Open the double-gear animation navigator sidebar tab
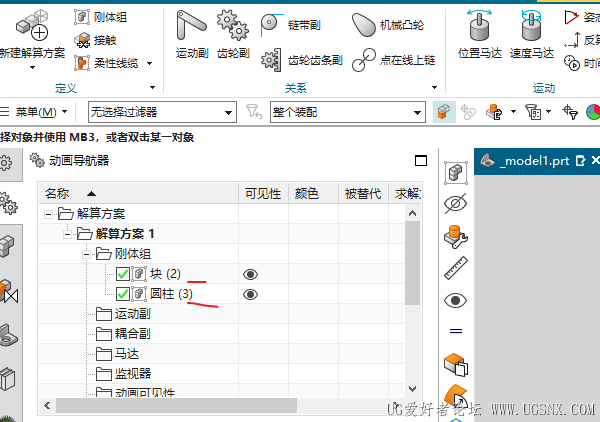The width and height of the screenshot is (600, 422). pyautogui.click(x=8, y=203)
